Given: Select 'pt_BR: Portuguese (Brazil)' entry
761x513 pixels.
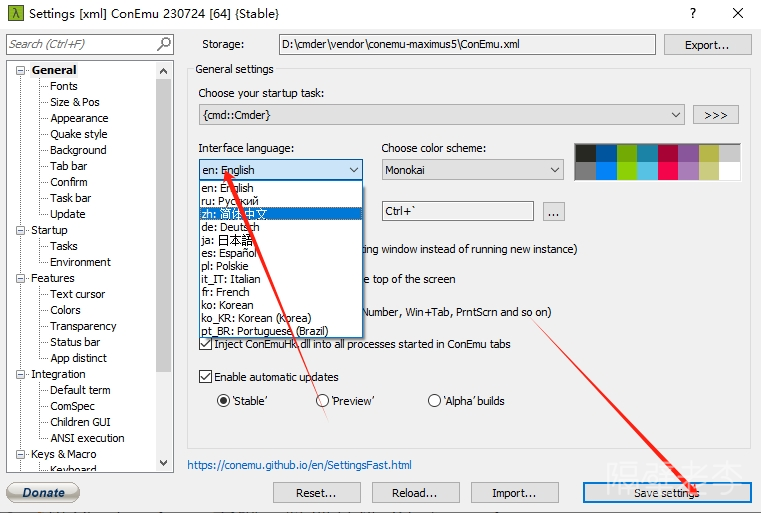Looking at the screenshot, I should point(281,331).
